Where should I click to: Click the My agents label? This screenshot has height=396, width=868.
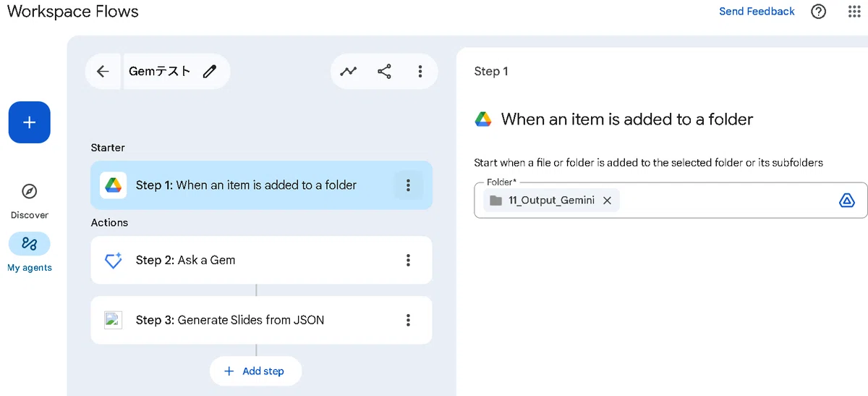pos(30,268)
